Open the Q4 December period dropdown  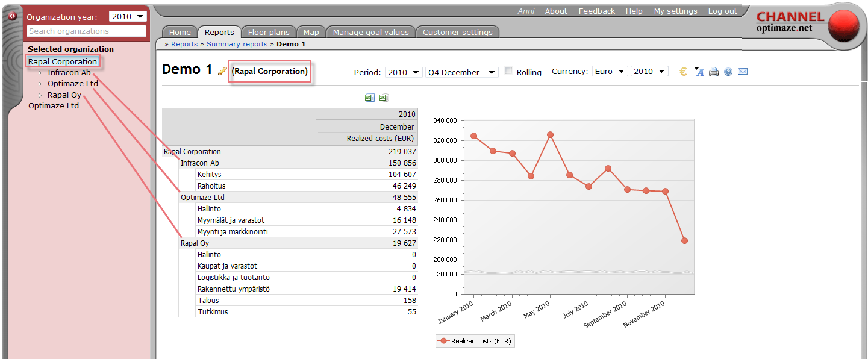pyautogui.click(x=461, y=72)
